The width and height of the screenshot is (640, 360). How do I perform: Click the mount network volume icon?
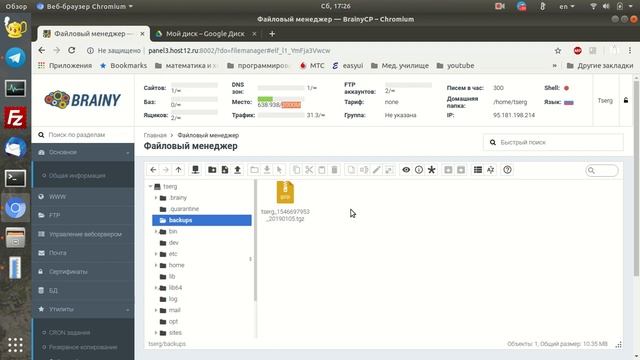pos(196,170)
